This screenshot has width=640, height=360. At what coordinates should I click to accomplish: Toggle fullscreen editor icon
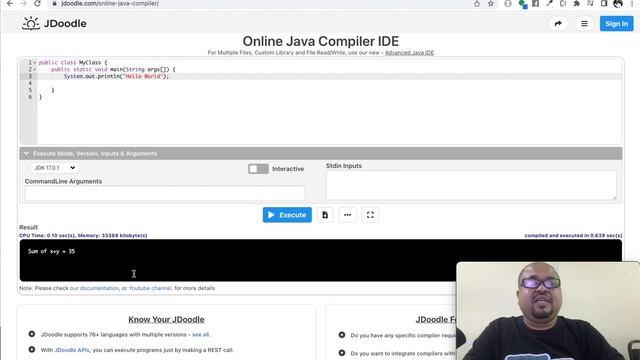370,215
